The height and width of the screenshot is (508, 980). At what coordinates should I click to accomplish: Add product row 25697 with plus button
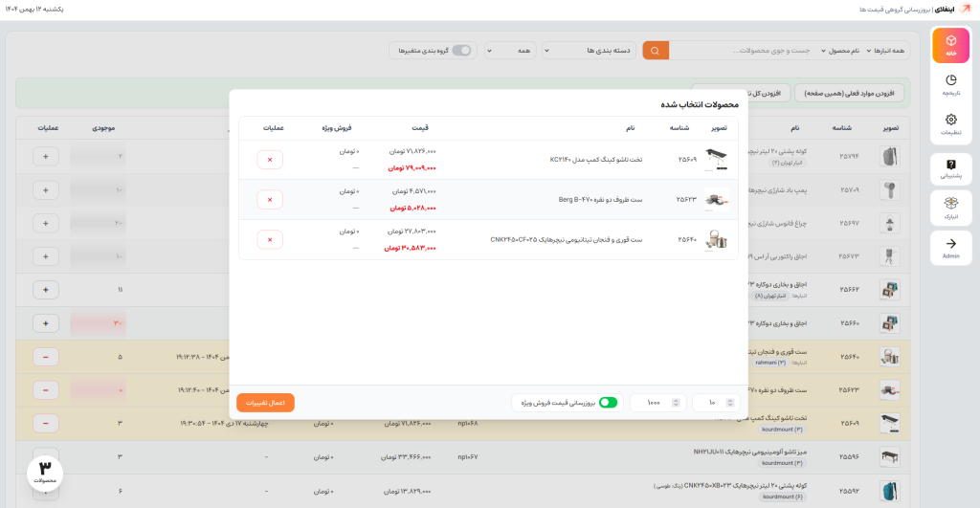tap(46, 223)
